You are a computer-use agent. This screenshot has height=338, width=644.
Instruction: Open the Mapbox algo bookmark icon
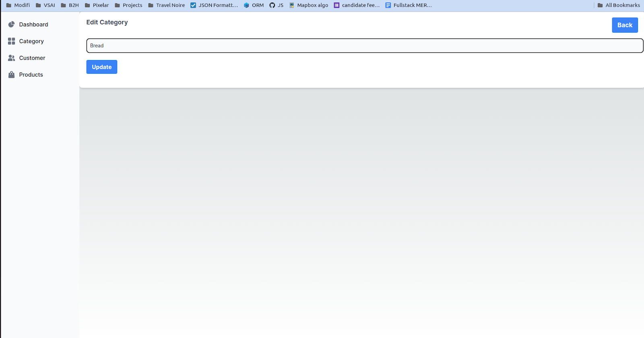[292, 5]
